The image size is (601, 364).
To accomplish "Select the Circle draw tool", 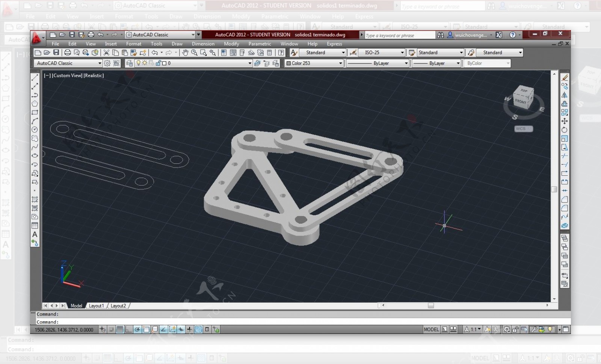I will 35,130.
